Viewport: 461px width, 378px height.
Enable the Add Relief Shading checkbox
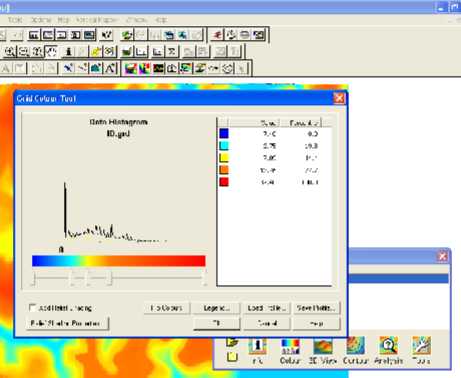(x=32, y=307)
